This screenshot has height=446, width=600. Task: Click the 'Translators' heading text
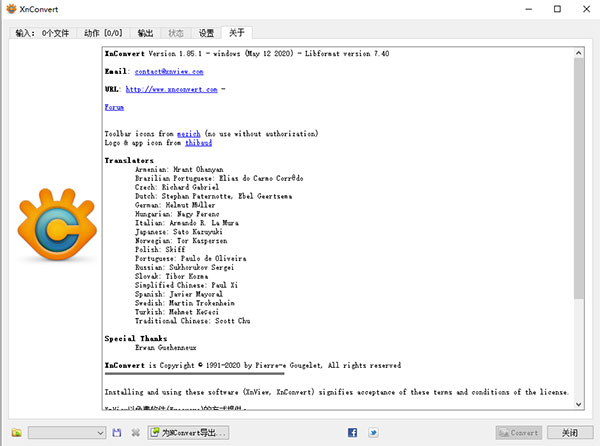click(129, 161)
